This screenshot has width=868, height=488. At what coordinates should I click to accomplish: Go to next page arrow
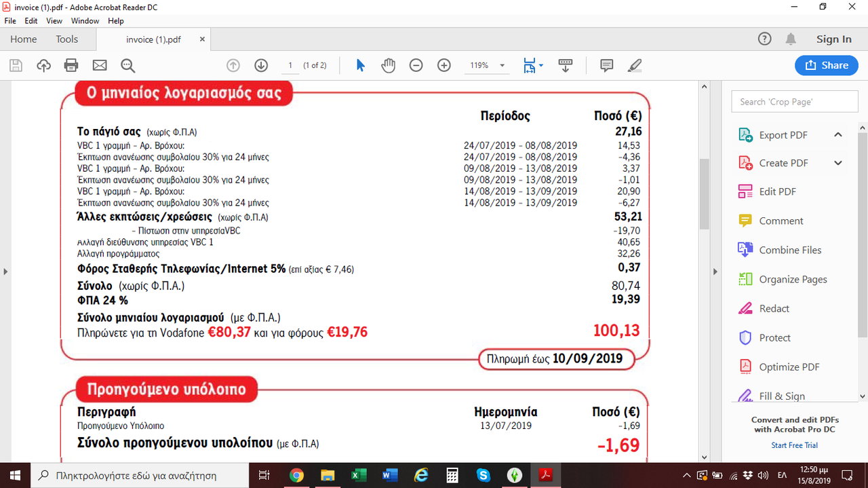(261, 65)
